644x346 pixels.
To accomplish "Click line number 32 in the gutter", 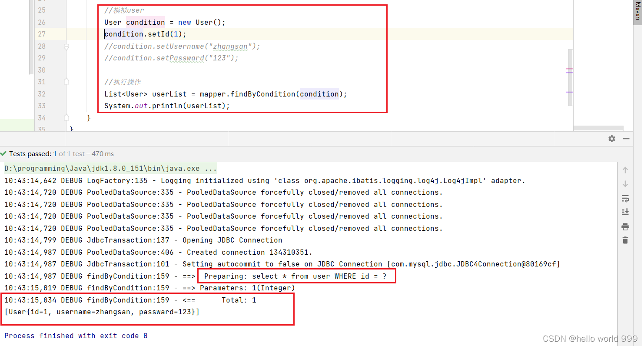I will (41, 94).
